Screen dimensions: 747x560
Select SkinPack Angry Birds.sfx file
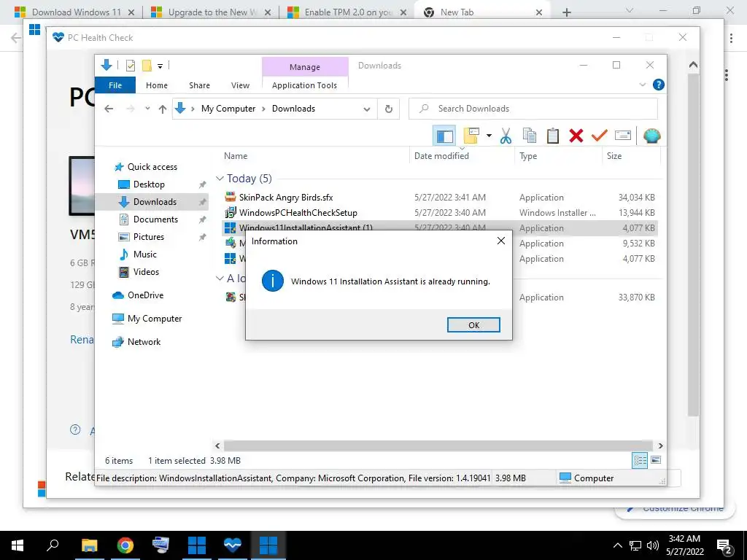pos(285,197)
